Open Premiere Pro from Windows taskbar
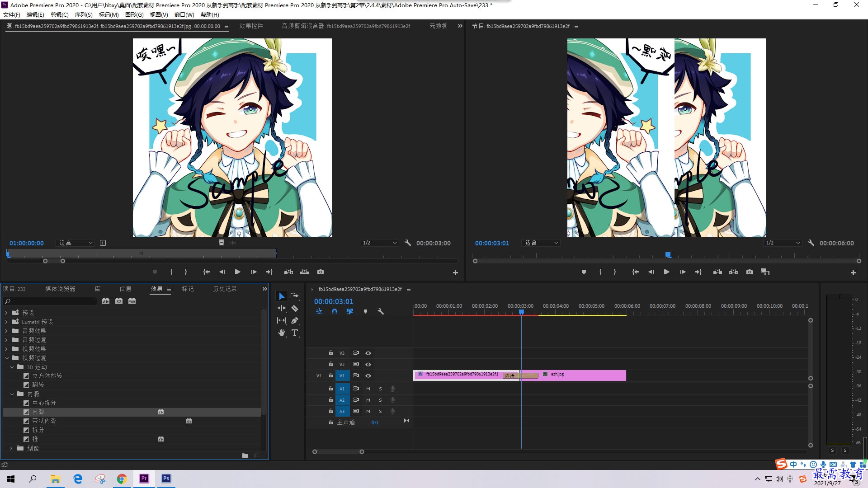The width and height of the screenshot is (868, 488). click(144, 479)
